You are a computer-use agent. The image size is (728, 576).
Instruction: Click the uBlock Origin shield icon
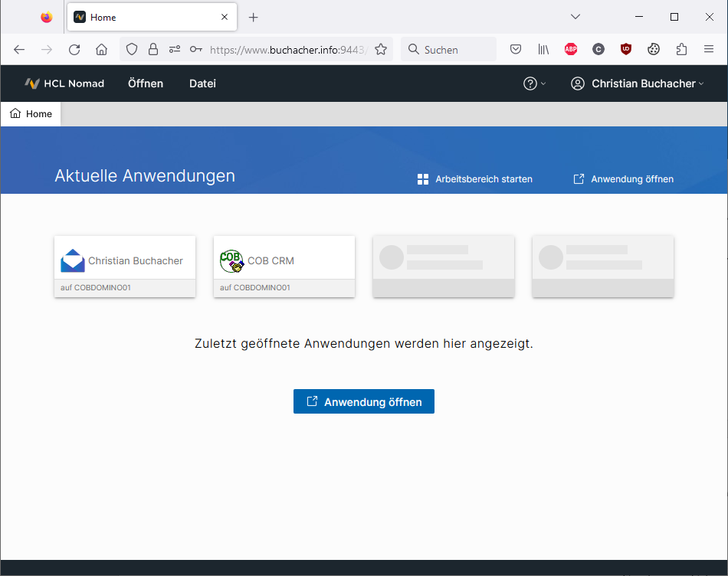point(626,49)
